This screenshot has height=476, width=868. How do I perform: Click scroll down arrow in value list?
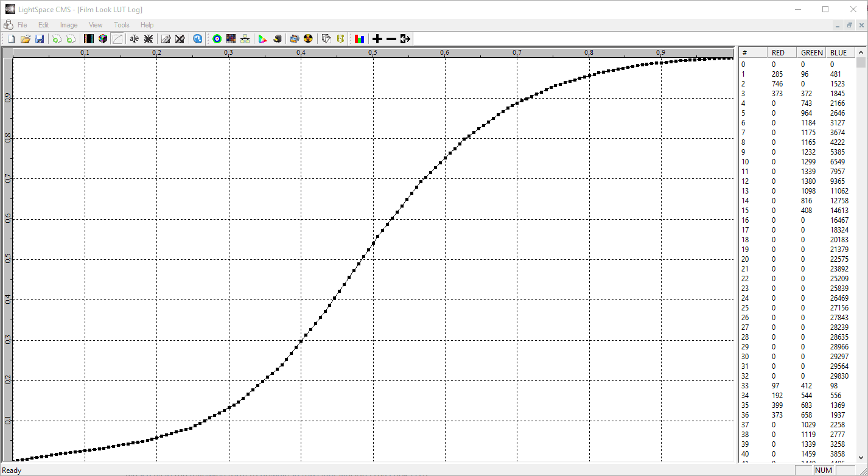tap(861, 457)
